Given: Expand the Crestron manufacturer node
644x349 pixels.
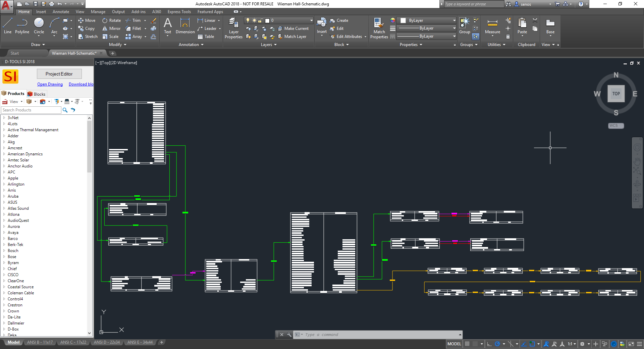Looking at the screenshot, I should click(x=4, y=305).
